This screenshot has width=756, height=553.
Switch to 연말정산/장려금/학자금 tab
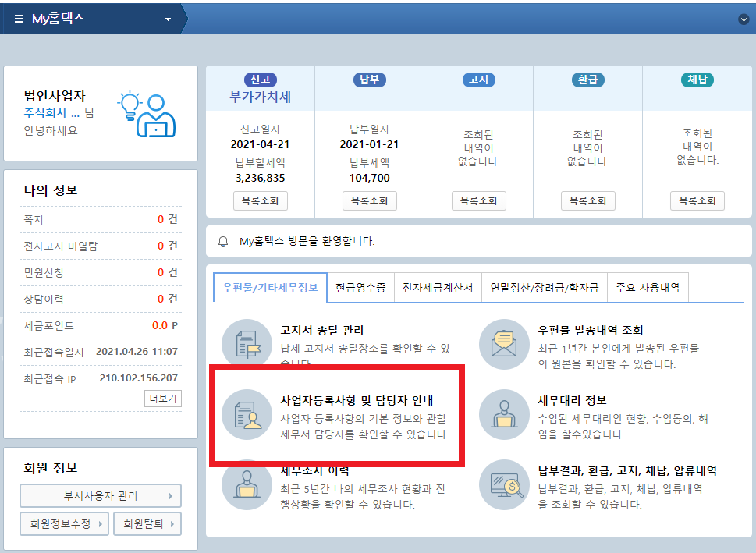[545, 288]
